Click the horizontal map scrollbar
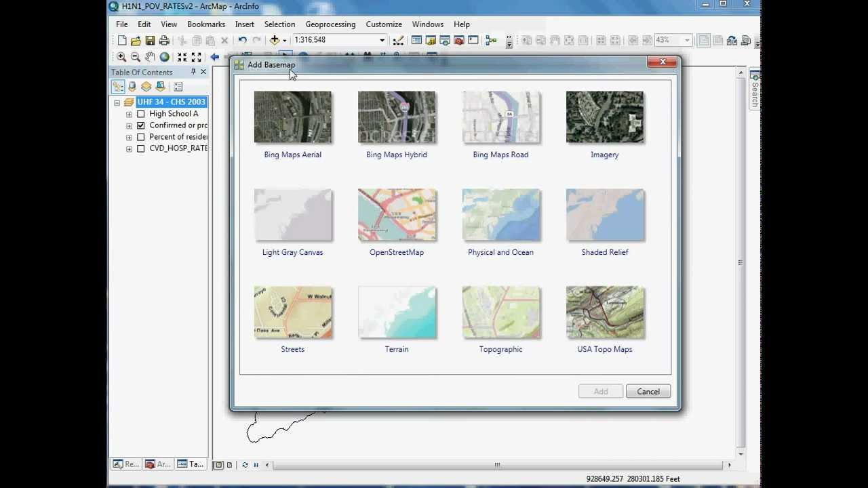Viewport: 868px width, 488px height. pos(498,465)
